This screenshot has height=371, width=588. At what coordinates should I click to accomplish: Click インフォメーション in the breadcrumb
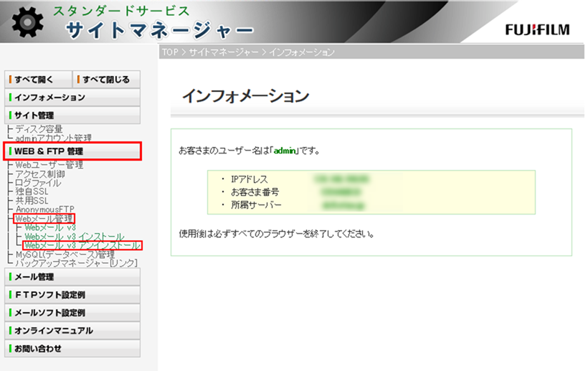coord(302,52)
